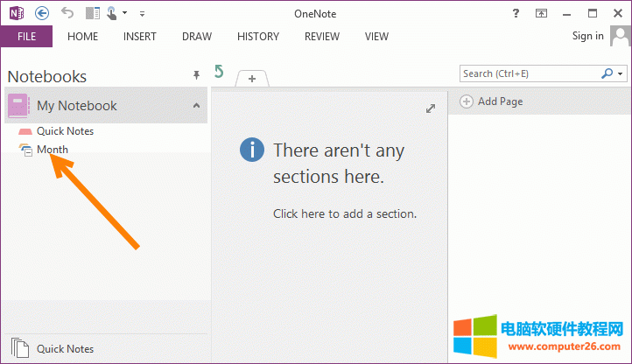Open the search scope dropdown arrow
632x364 pixels.
click(621, 74)
